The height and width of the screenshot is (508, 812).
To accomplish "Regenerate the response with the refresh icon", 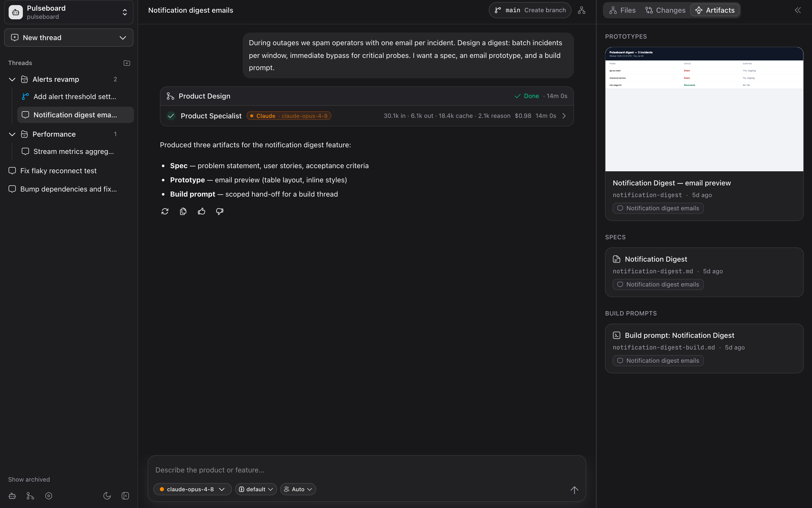I will [x=165, y=211].
